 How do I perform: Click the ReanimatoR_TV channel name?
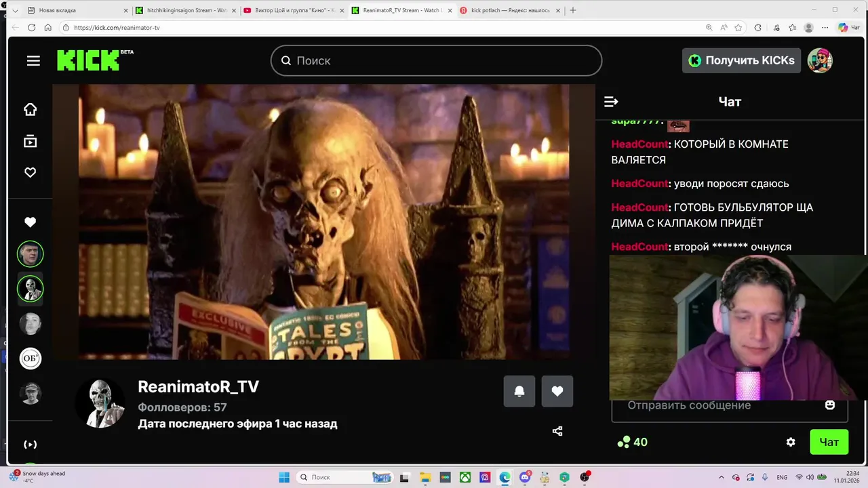pyautogui.click(x=199, y=387)
